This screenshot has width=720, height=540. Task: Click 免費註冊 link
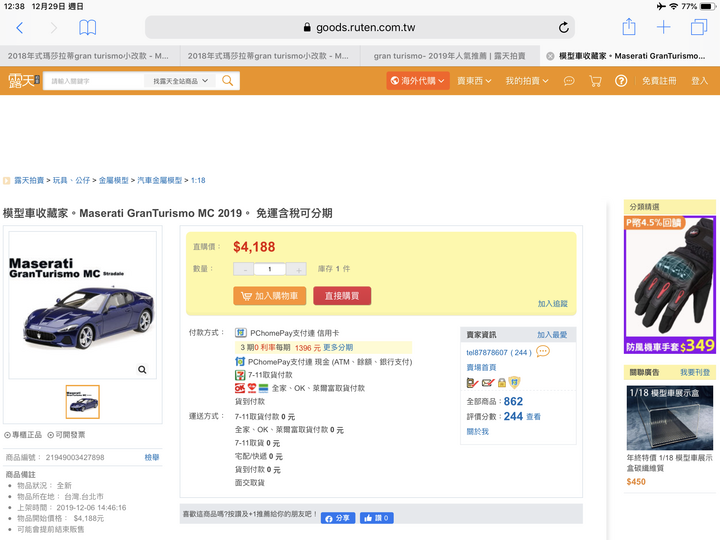(659, 81)
